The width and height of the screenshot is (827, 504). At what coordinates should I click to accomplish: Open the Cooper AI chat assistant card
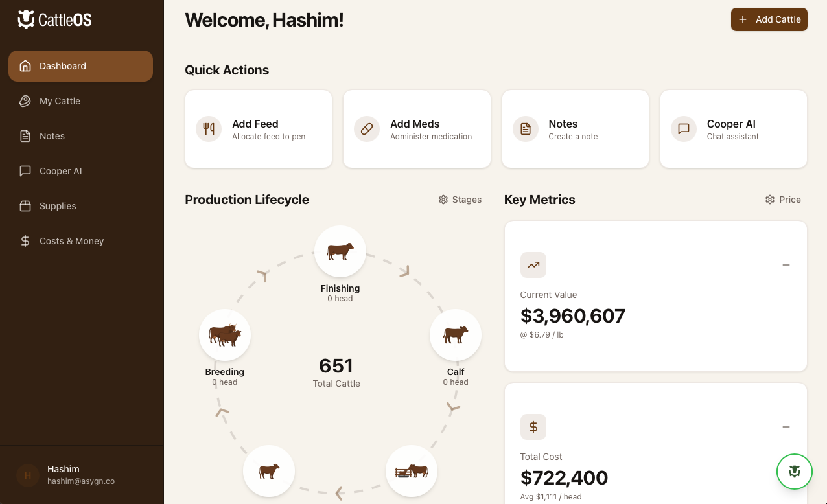tap(733, 129)
